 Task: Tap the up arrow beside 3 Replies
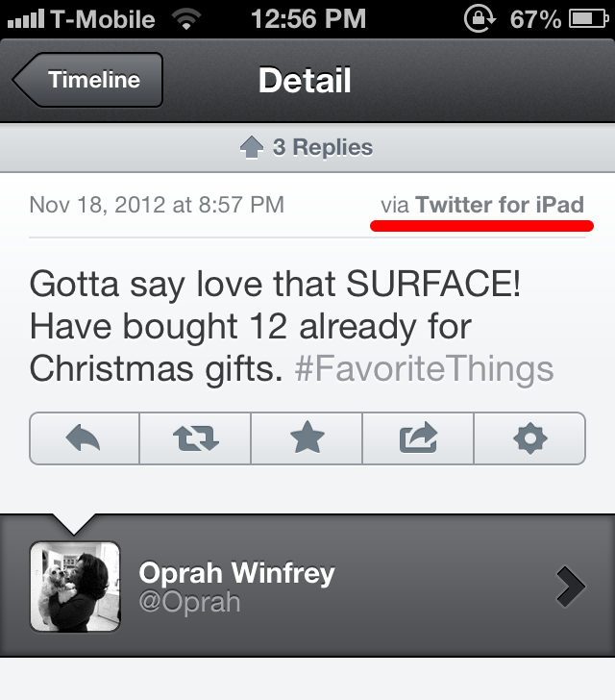251,148
